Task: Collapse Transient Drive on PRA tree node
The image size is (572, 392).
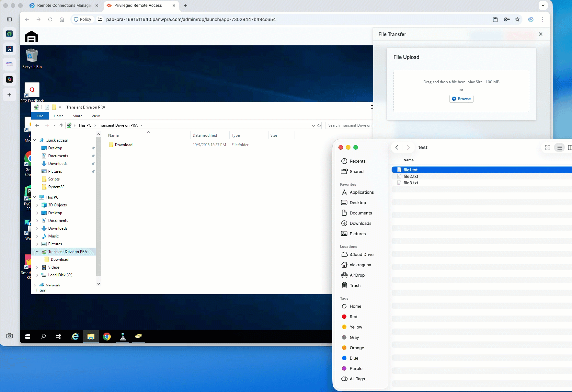Action: click(x=37, y=251)
